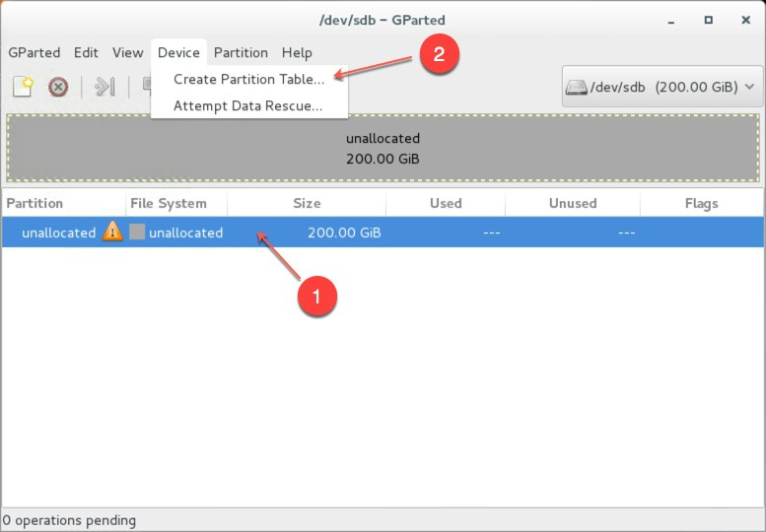
Task: Expand the /dev/sdb device dropdown arrow
Action: [750, 87]
